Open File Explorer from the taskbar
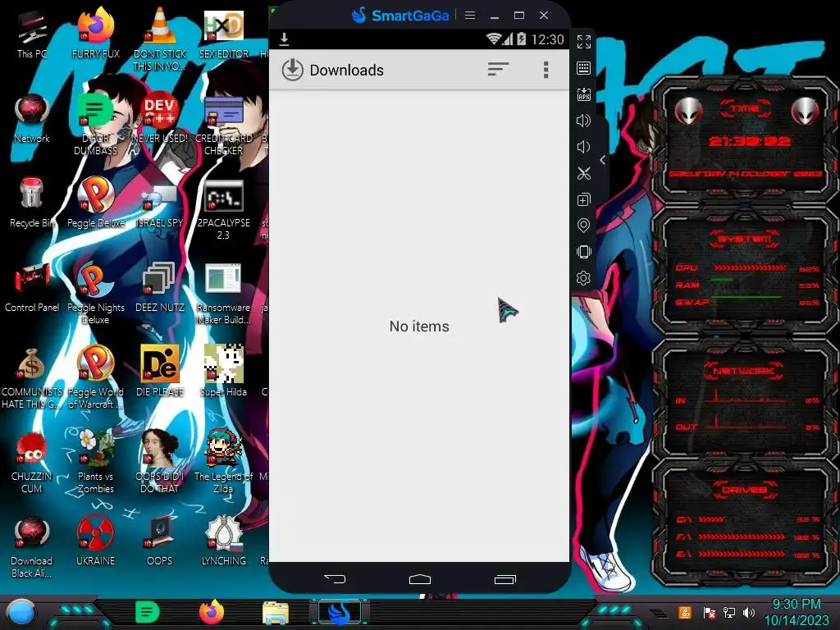The width and height of the screenshot is (840, 630). (276, 613)
